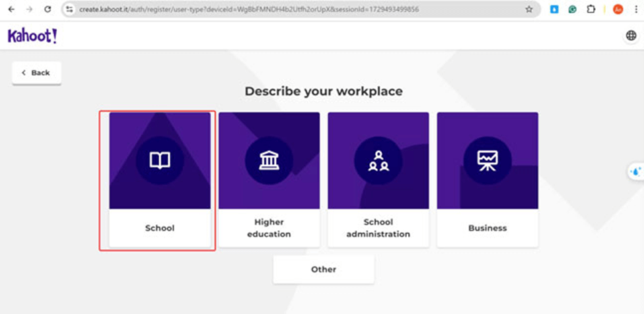
Task: Click the 'Describe your workplace' heading
Action: (x=324, y=91)
